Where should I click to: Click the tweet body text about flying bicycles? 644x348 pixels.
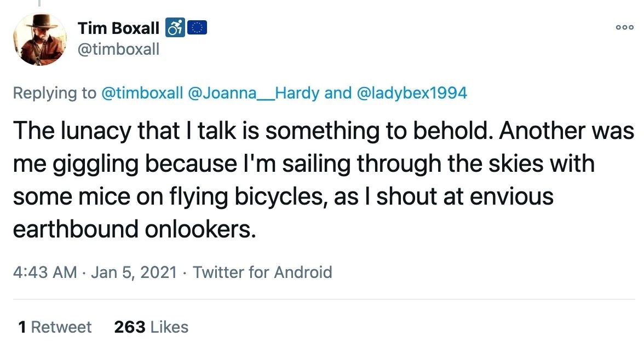click(324, 179)
